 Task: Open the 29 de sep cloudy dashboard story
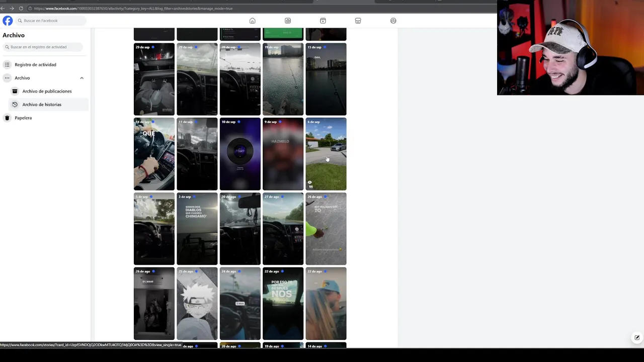pyautogui.click(x=197, y=79)
